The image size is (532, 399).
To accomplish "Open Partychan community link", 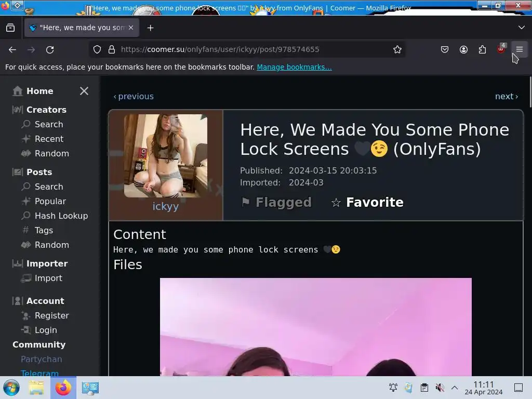I will pos(42,360).
